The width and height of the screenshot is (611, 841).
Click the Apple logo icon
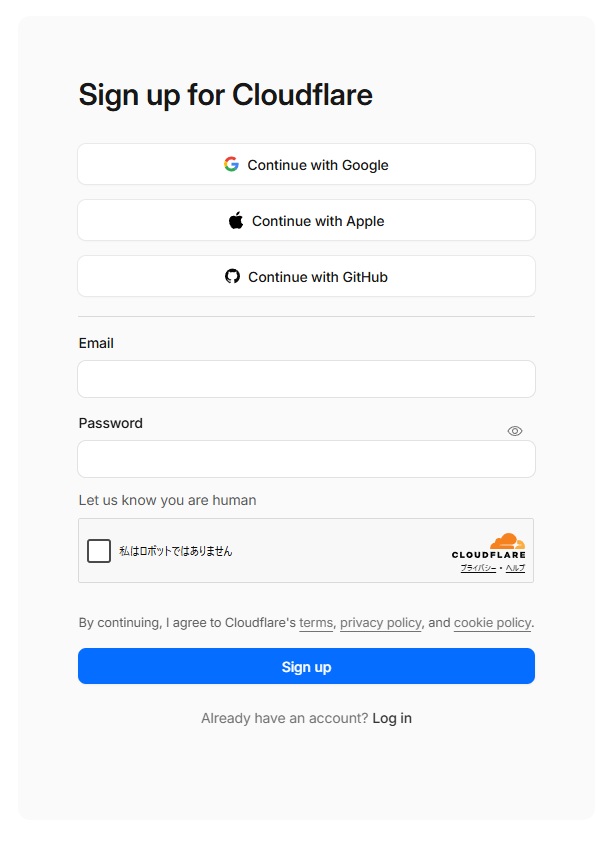click(236, 221)
